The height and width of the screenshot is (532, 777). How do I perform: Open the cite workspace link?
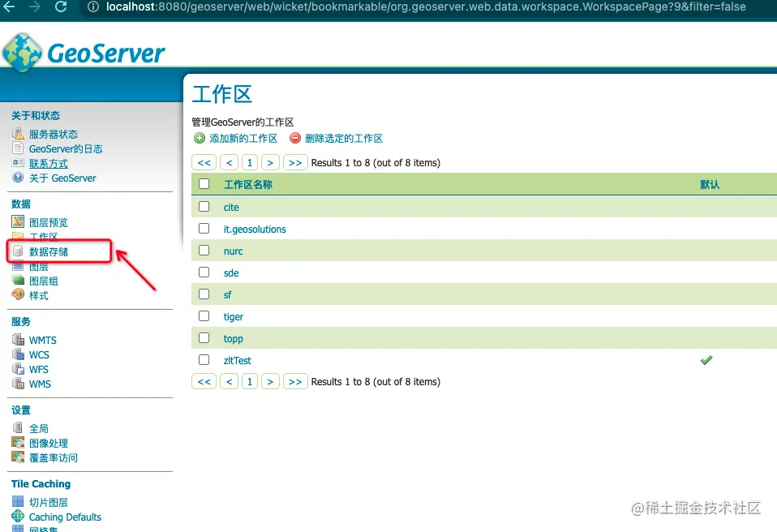(x=231, y=207)
